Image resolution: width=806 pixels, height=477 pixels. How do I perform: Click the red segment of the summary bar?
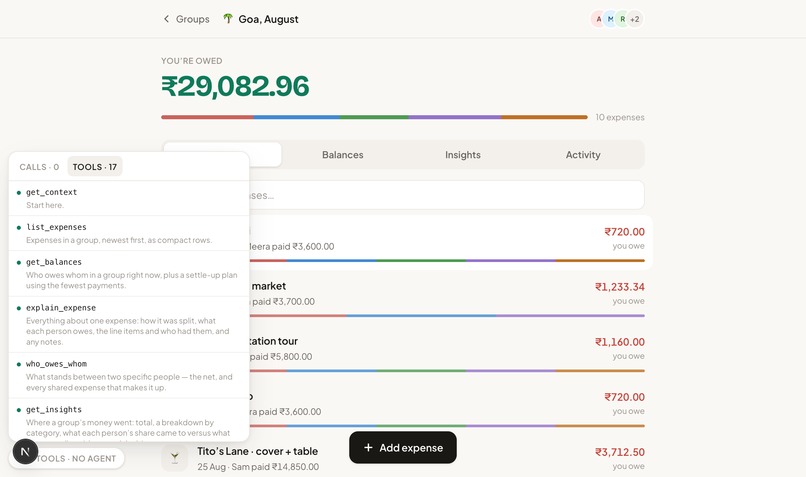tap(207, 117)
